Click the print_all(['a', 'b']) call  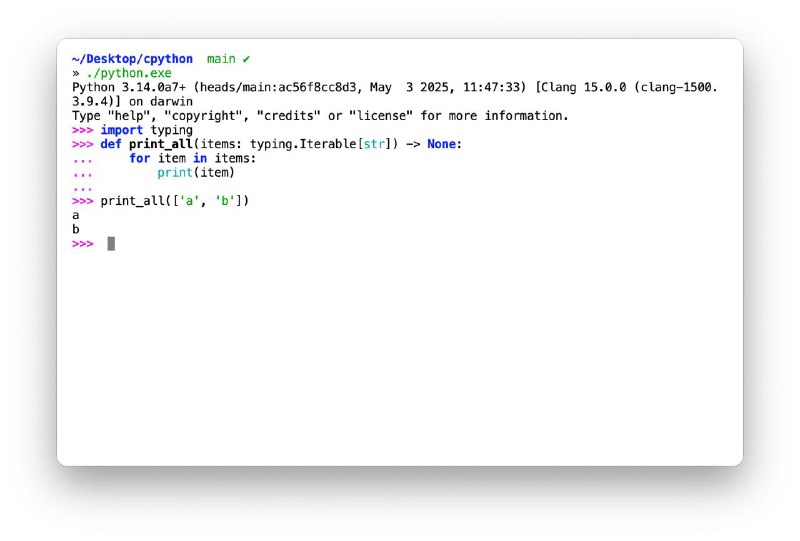coord(174,201)
